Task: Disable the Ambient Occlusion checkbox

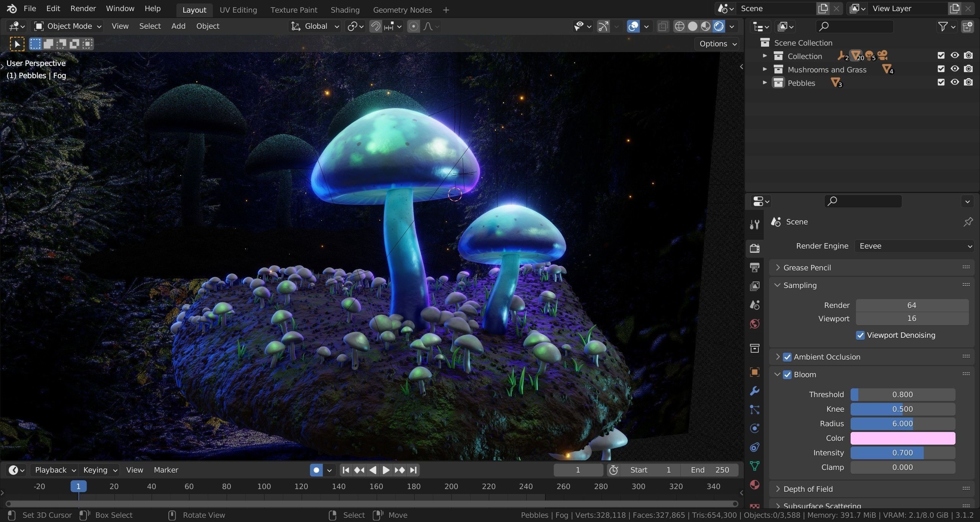Action: [787, 357]
